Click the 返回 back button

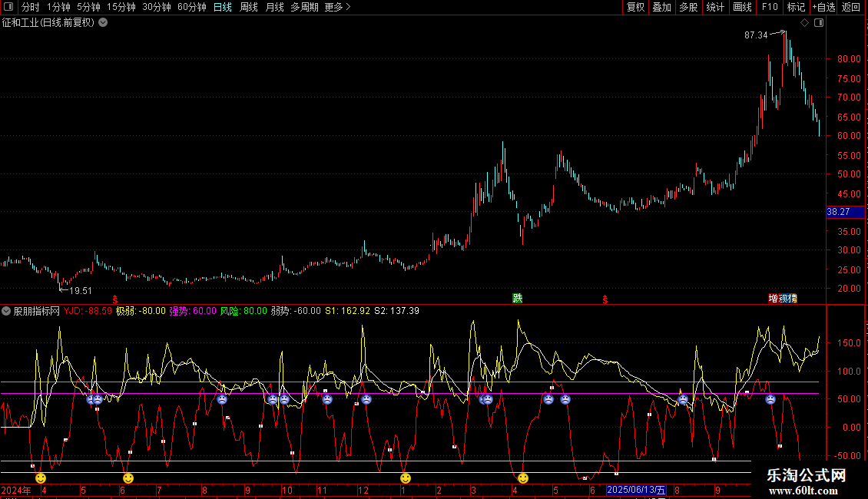pyautogui.click(x=851, y=7)
